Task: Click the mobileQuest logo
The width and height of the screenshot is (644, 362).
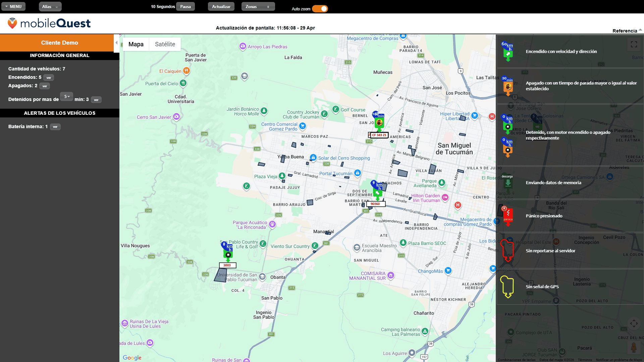Action: tap(49, 23)
